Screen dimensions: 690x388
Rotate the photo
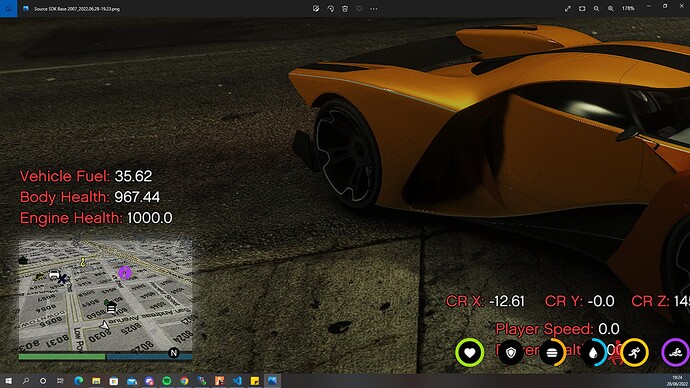[330, 9]
